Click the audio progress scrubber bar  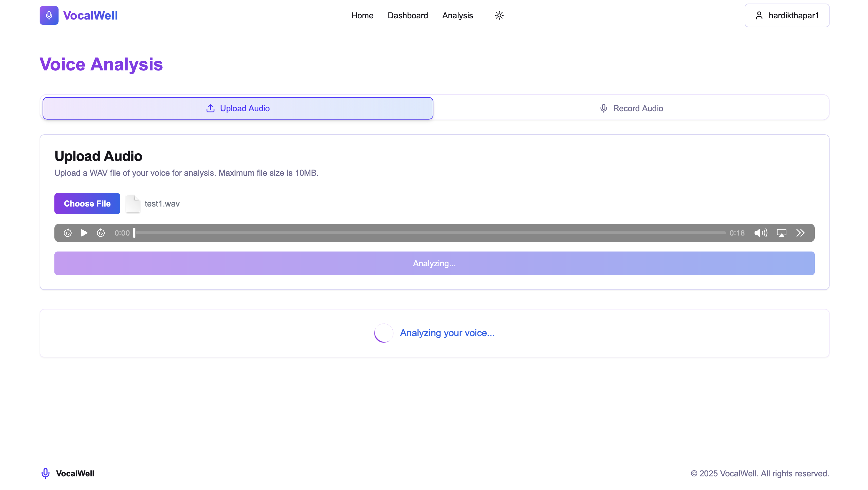[x=430, y=233]
